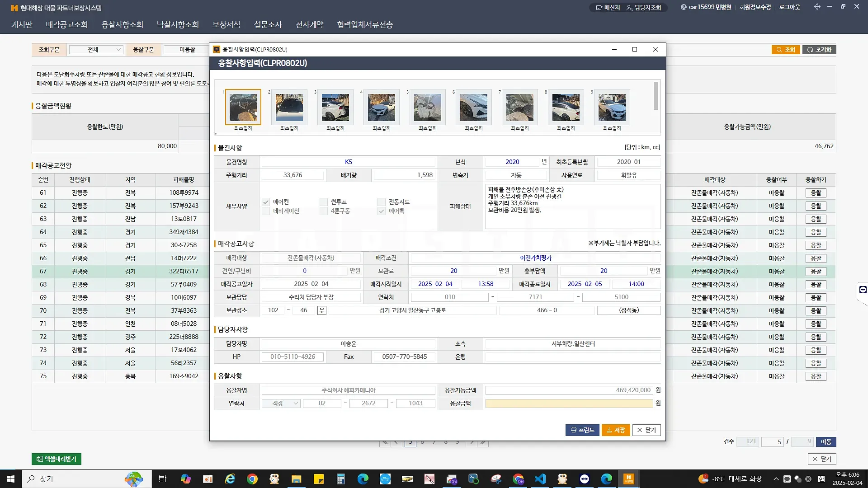Toggle the 4륜구동 checkbox
This screenshot has height=488, width=868.
pyautogui.click(x=323, y=211)
